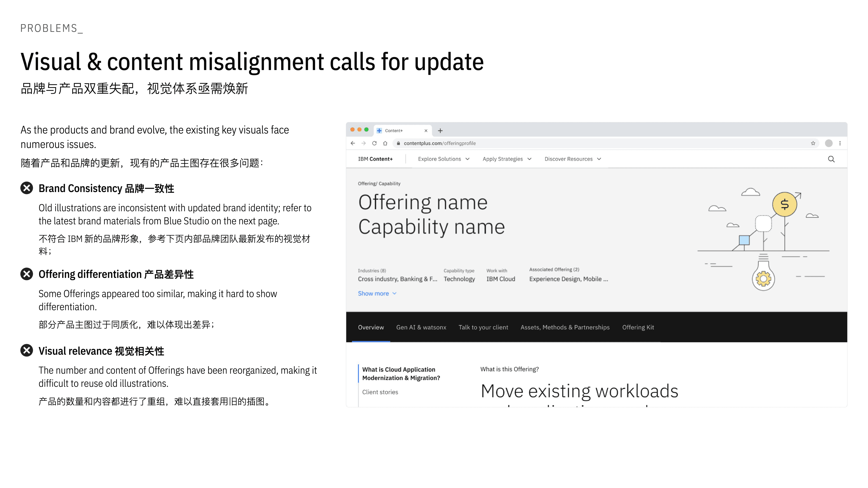This screenshot has width=868, height=488.
Task: Click the padlock icon in address bar
Action: 398,143
